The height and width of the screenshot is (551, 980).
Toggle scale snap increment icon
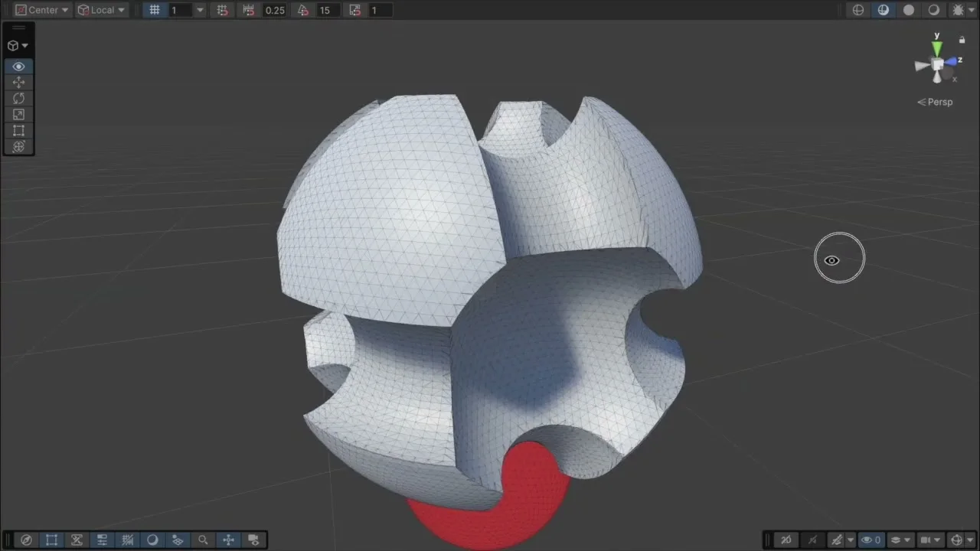[x=355, y=10]
